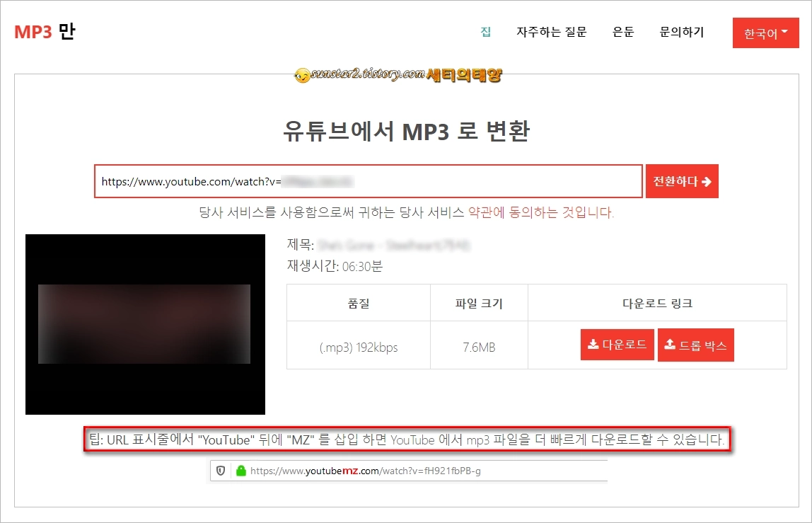Click the shield icon in the address bar
Image resolution: width=812 pixels, height=523 pixels.
(x=220, y=471)
